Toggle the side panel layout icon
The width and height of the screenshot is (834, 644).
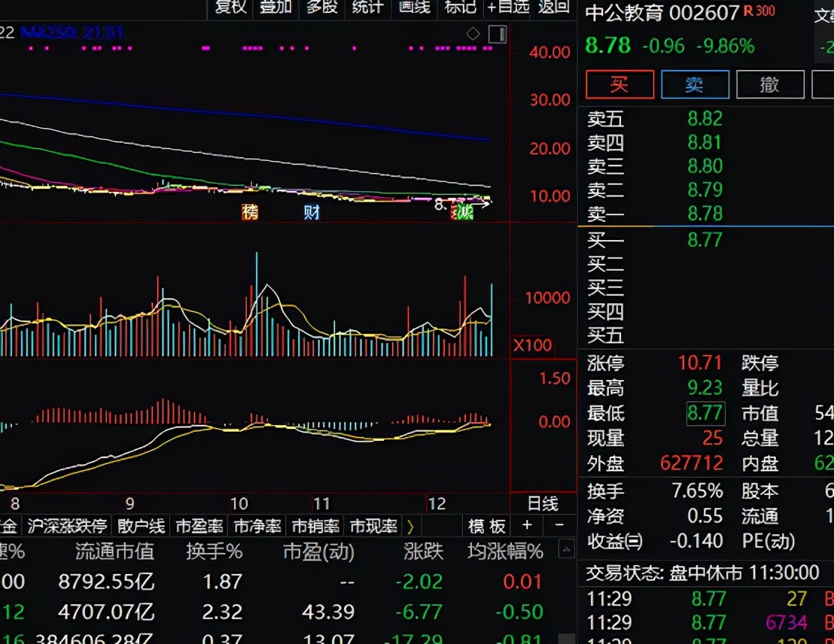tap(497, 34)
